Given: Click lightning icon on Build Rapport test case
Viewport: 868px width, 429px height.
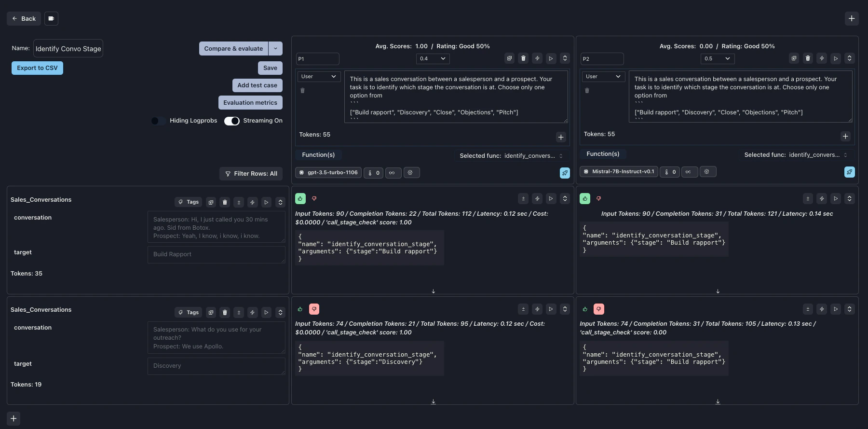Looking at the screenshot, I should click(x=252, y=202).
